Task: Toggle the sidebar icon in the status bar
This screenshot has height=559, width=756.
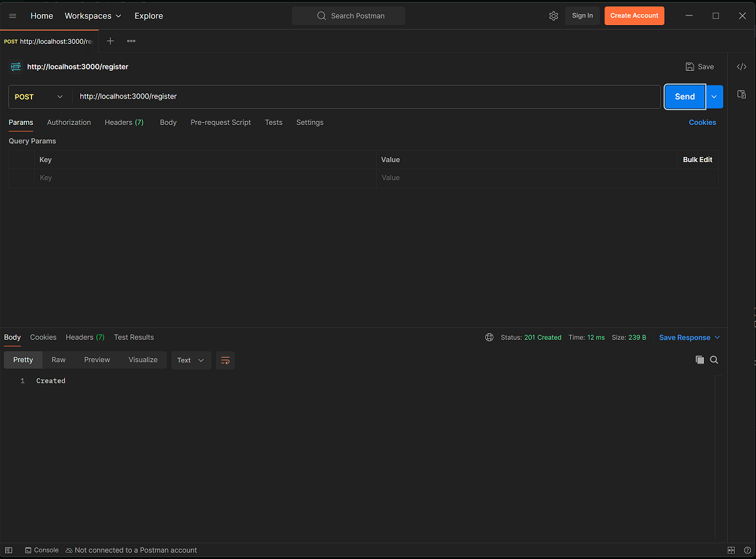Action: click(9, 550)
